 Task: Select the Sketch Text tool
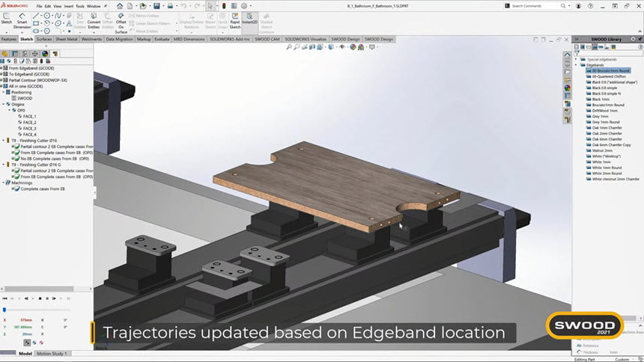[69, 23]
